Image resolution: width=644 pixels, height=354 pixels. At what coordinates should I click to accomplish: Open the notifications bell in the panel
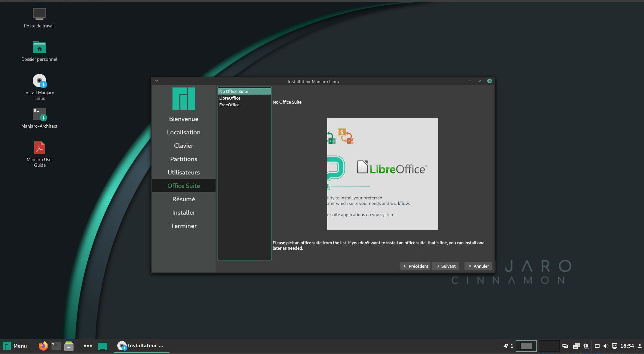pos(506,346)
